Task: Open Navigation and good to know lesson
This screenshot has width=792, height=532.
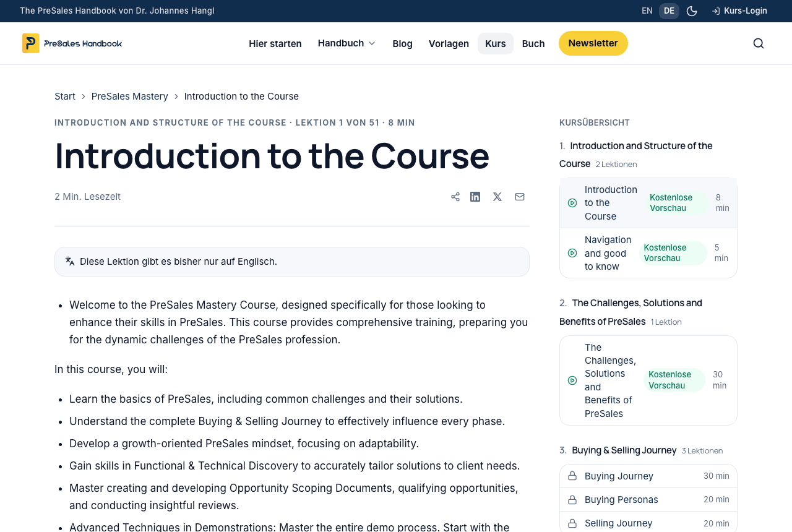Action: (648, 253)
